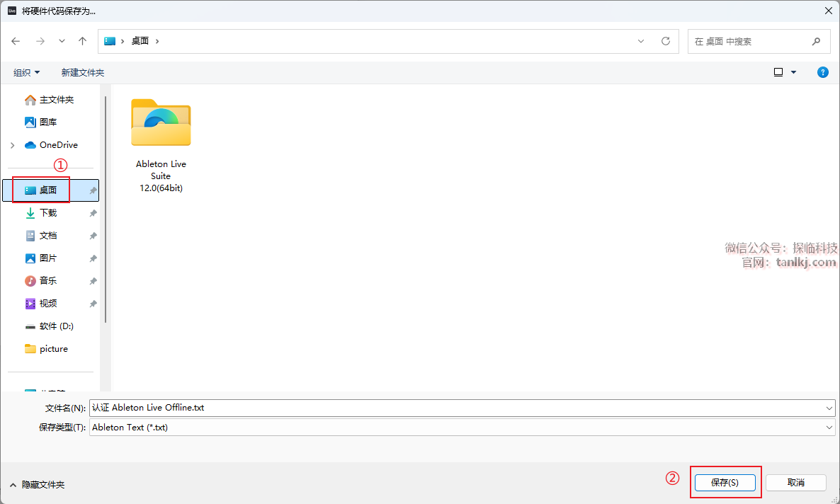Click 新建文件夹 to create folder
The width and height of the screenshot is (840, 504).
(x=82, y=72)
